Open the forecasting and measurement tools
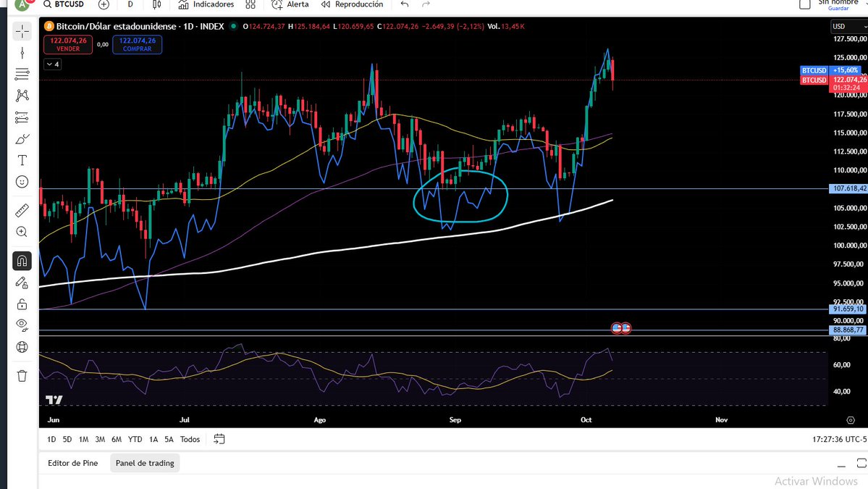Viewport: 868px width, 489px height. (x=22, y=117)
